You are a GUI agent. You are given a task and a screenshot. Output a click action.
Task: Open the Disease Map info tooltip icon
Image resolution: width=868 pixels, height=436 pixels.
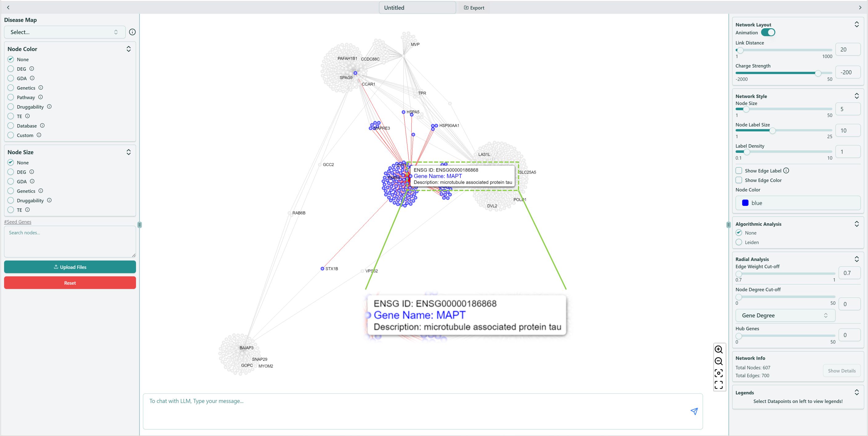[132, 32]
